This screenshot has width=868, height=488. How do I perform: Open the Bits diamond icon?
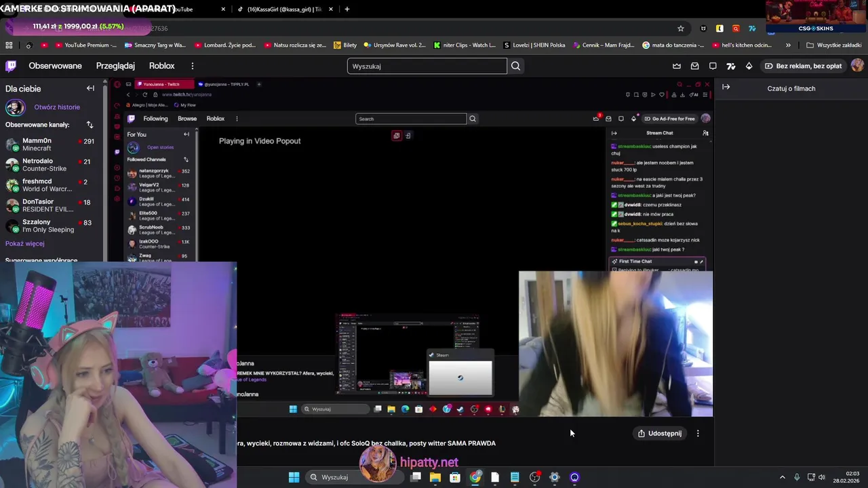coord(749,66)
